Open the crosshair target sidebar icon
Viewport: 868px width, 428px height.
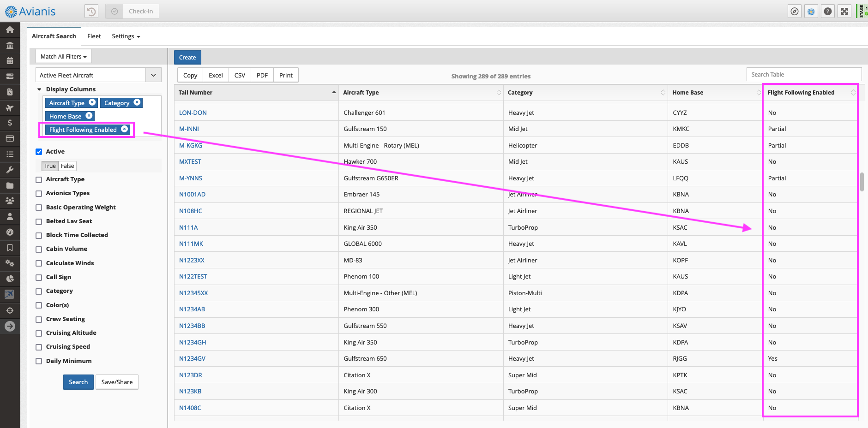(x=10, y=310)
